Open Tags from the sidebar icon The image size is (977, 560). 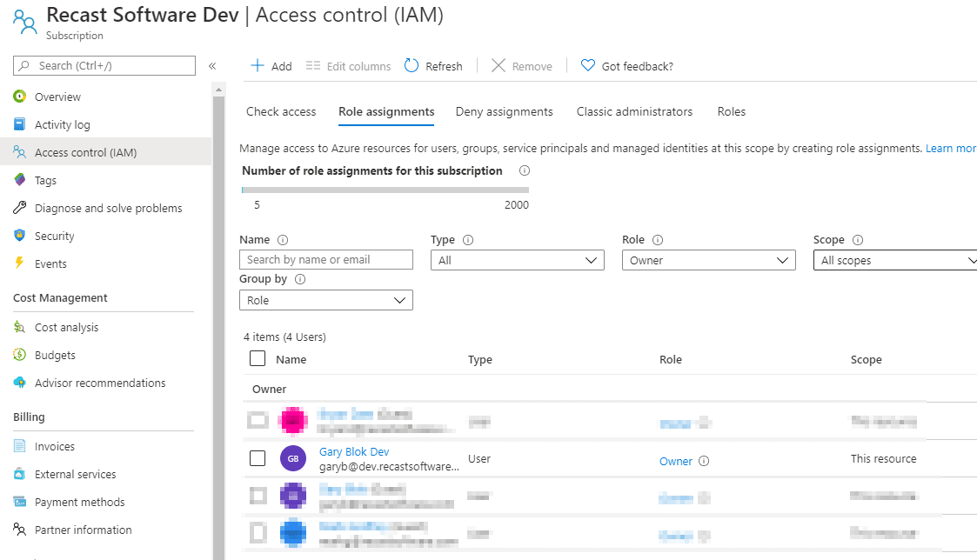(20, 180)
